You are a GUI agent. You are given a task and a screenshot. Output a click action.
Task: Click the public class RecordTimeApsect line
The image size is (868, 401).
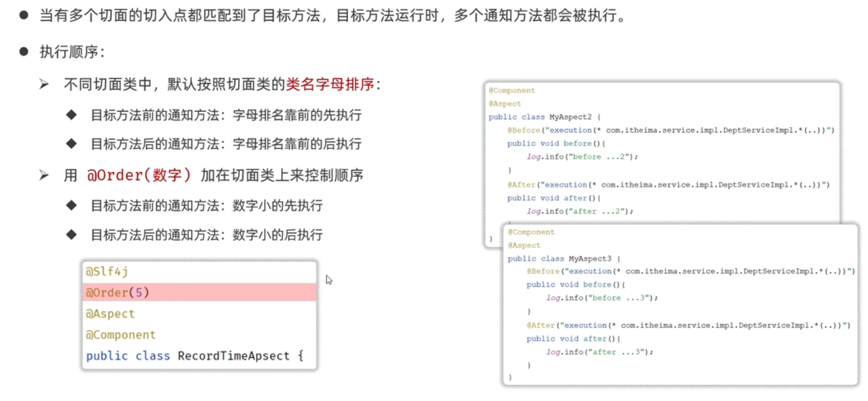195,356
